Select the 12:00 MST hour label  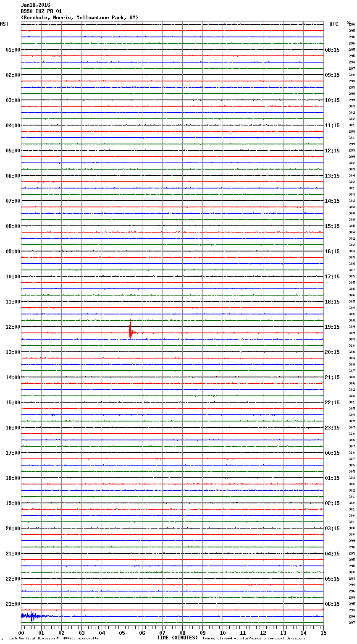13,327
